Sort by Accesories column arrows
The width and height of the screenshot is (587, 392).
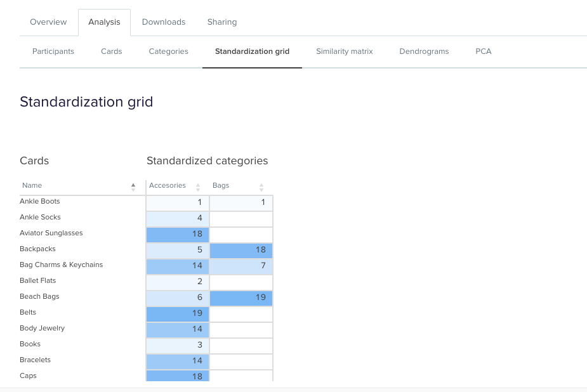coord(198,187)
